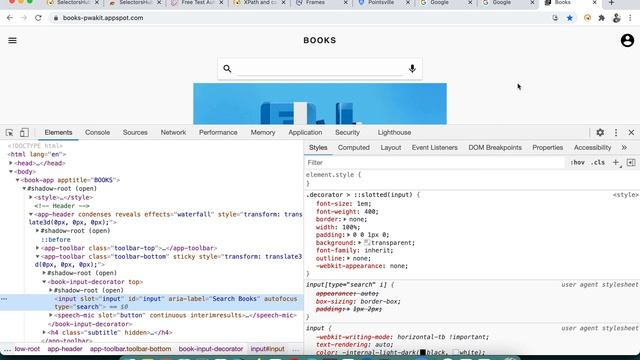
Task: Open the Security tab
Action: pos(347,132)
